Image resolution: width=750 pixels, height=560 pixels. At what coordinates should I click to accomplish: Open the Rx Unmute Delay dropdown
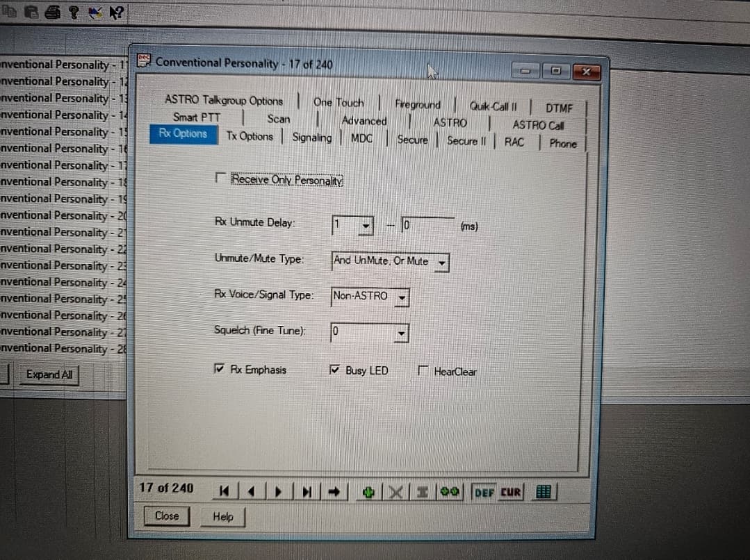point(366,226)
